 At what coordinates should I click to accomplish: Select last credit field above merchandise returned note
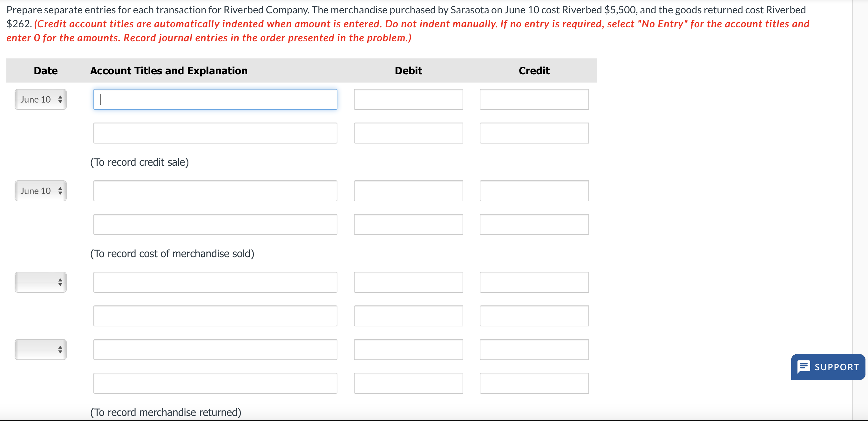tap(534, 383)
